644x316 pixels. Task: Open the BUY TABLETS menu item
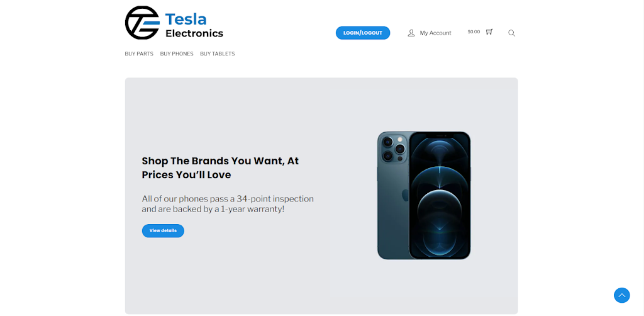pos(217,54)
